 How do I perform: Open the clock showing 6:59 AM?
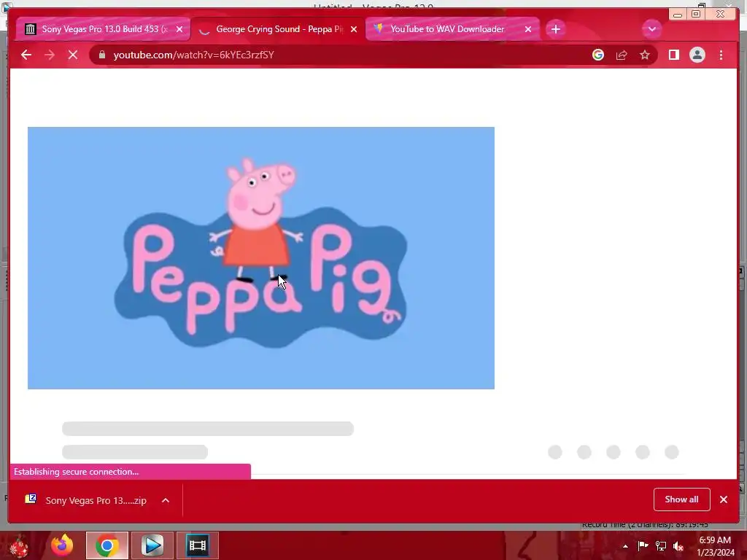tap(716, 545)
